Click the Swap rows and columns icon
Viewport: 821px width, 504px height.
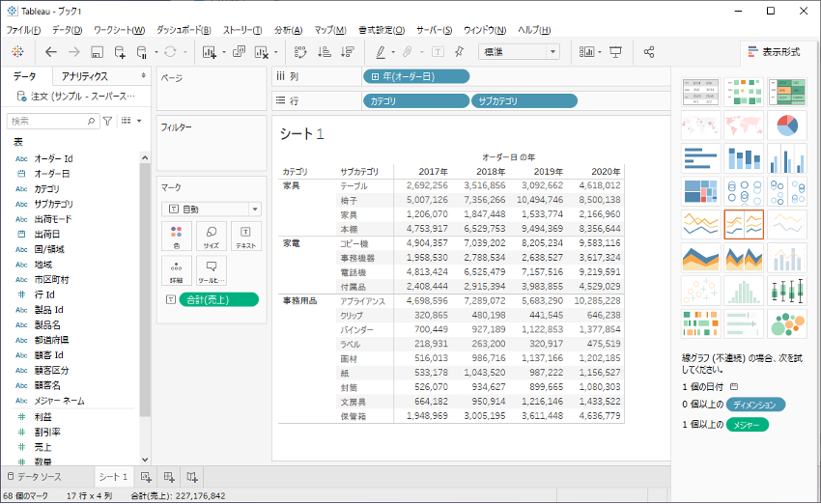pos(300,52)
